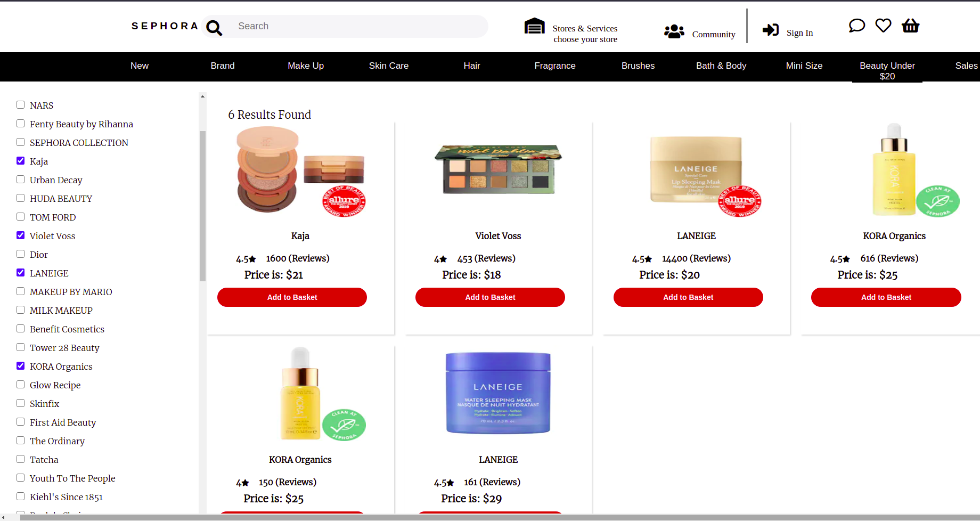
Task: Add the $20 LANEIGE lip mask to basket
Action: point(688,297)
